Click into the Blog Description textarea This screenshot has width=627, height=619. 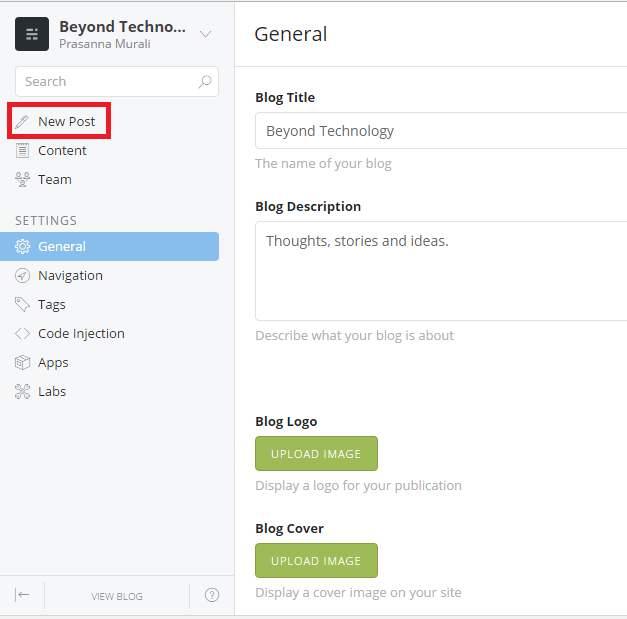coord(440,270)
